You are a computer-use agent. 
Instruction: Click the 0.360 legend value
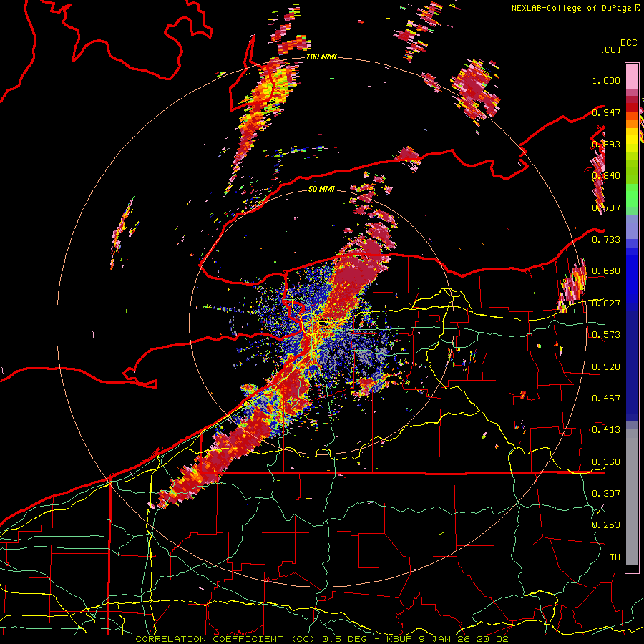pyautogui.click(x=606, y=462)
